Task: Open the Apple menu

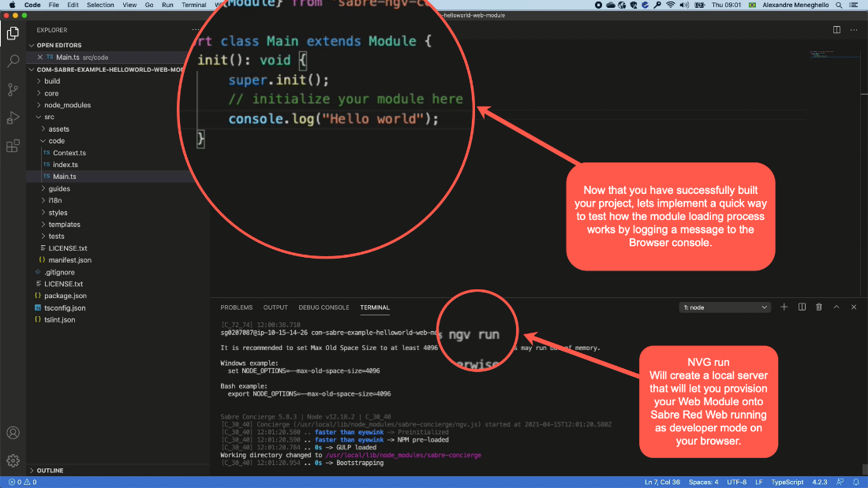Action: [12, 5]
